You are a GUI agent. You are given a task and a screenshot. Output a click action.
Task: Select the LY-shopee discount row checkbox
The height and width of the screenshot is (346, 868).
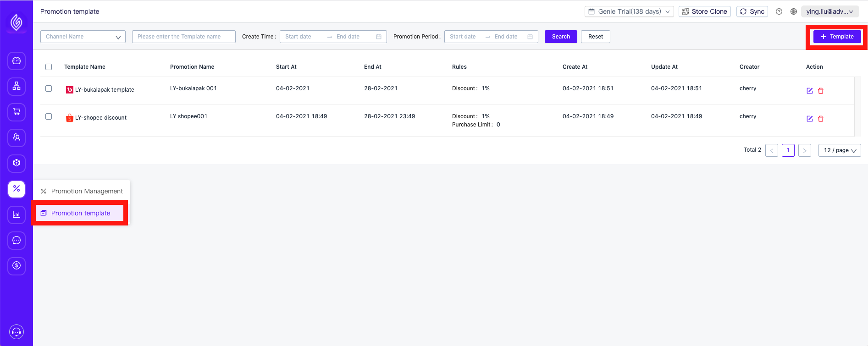(49, 116)
